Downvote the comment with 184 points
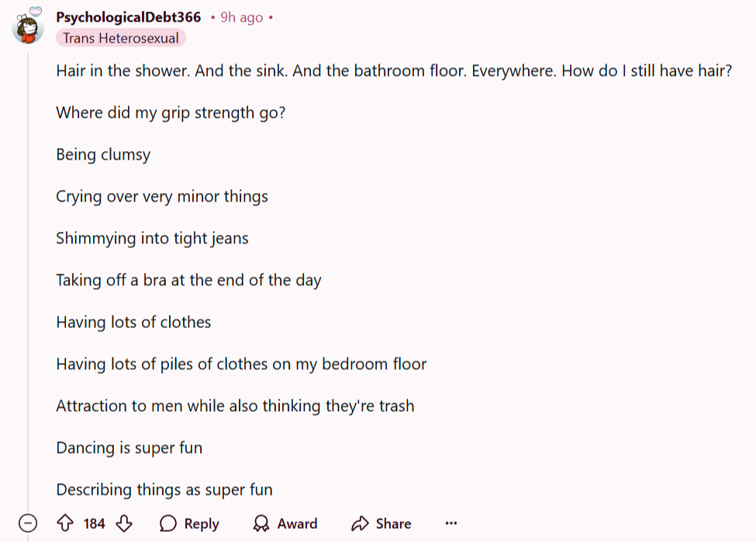This screenshot has width=756, height=542. click(x=124, y=523)
